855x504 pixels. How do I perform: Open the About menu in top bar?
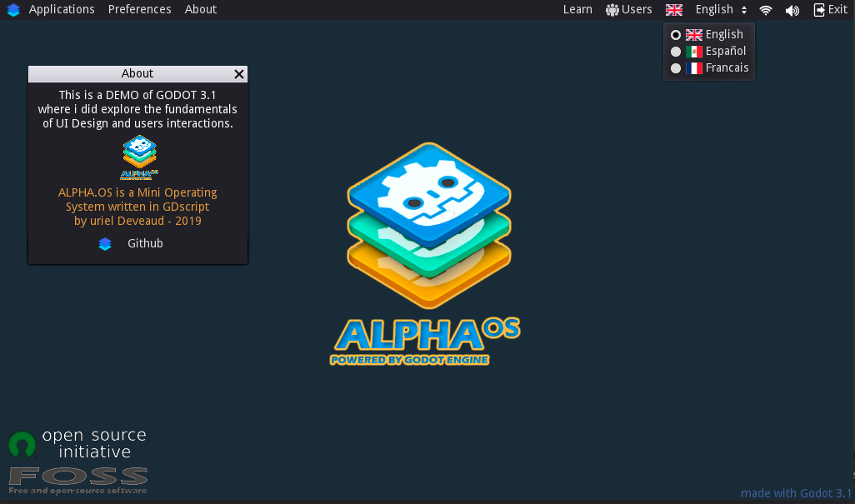(x=201, y=9)
